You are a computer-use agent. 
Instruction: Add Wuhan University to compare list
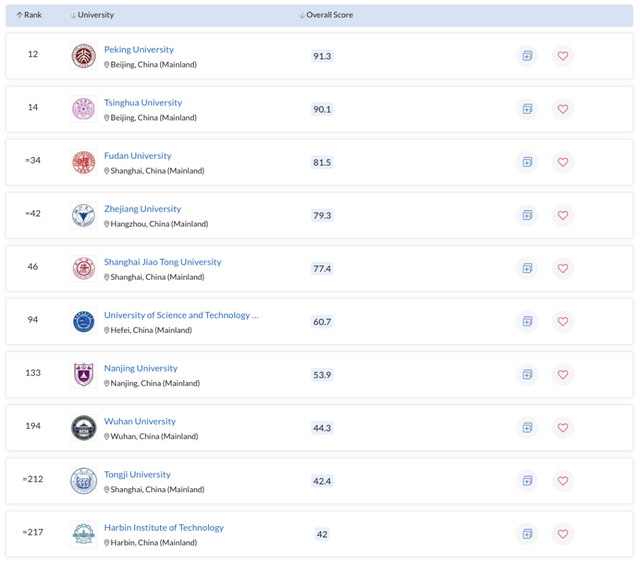pos(527,427)
